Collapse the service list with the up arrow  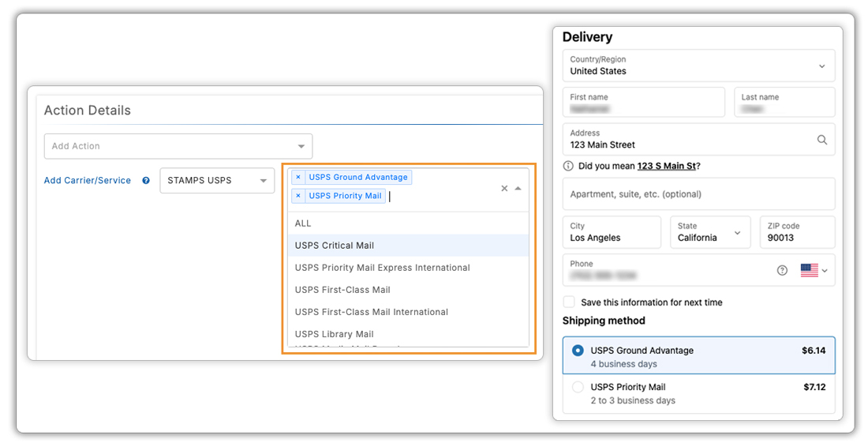(x=518, y=188)
